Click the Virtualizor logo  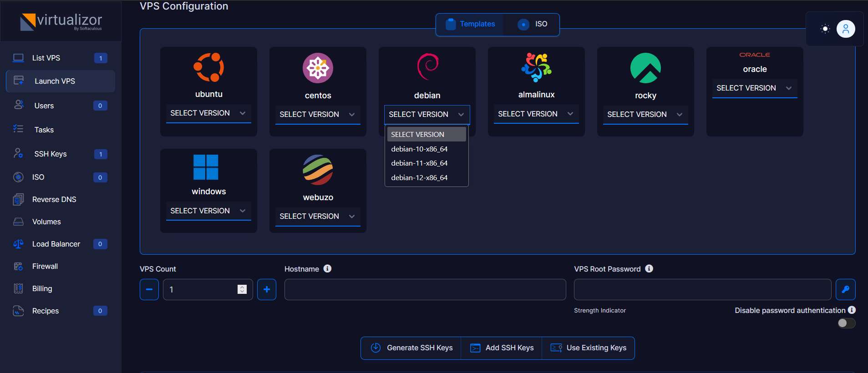point(61,22)
